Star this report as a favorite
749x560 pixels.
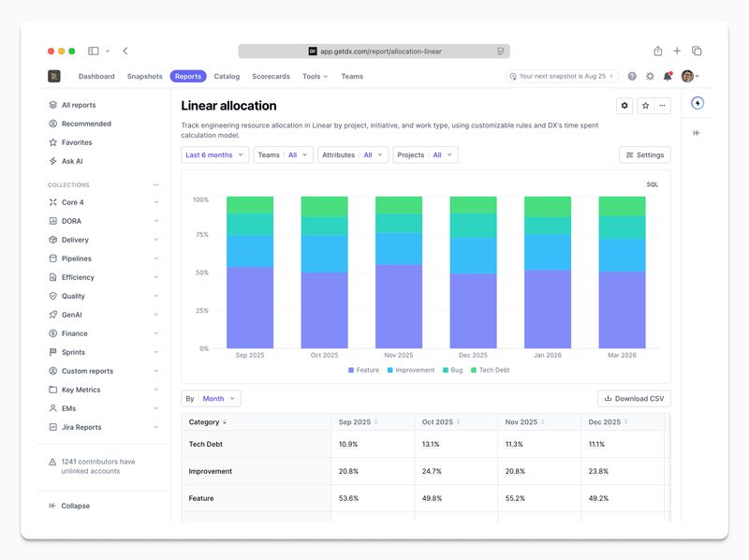click(x=644, y=106)
